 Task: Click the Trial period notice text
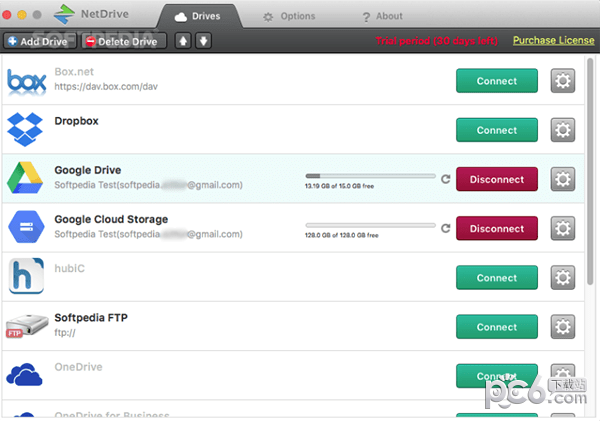(437, 41)
